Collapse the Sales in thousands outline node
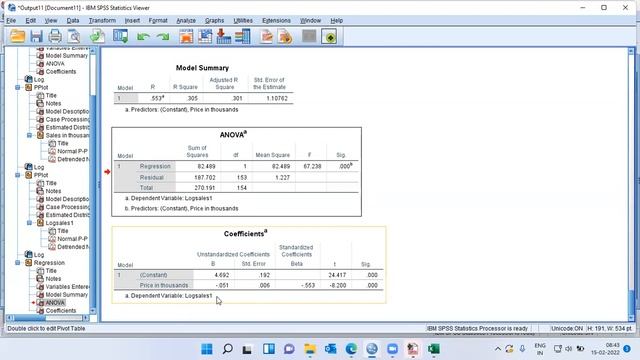The image size is (640, 360). (x=29, y=135)
